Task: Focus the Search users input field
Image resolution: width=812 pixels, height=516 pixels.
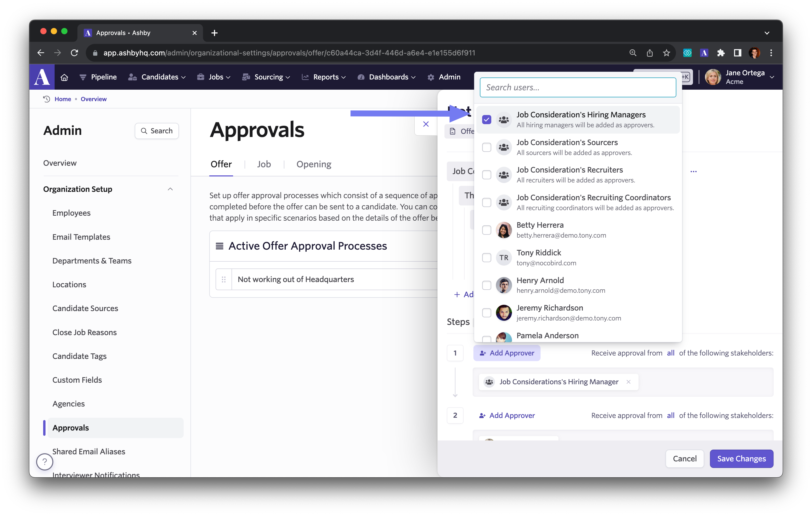Action: (x=578, y=88)
